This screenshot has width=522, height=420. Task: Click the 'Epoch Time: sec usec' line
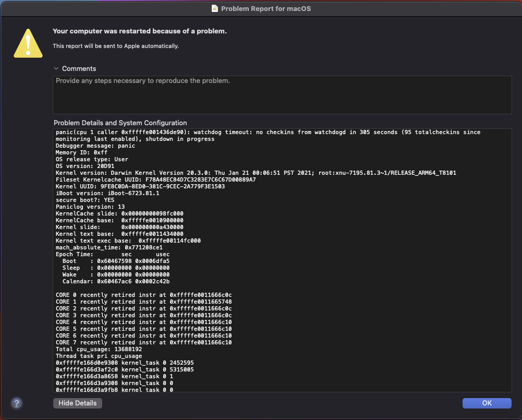pos(113,254)
